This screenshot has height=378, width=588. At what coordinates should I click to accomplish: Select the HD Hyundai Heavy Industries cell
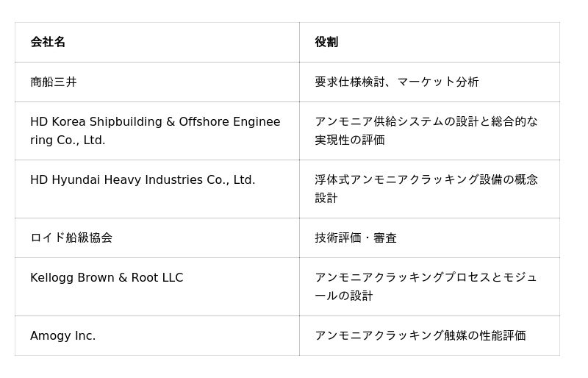143,179
